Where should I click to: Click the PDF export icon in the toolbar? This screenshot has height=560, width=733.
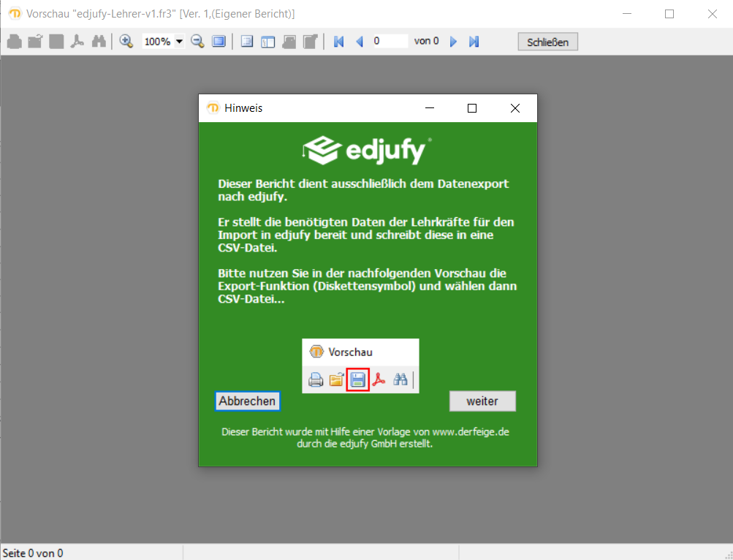[77, 42]
